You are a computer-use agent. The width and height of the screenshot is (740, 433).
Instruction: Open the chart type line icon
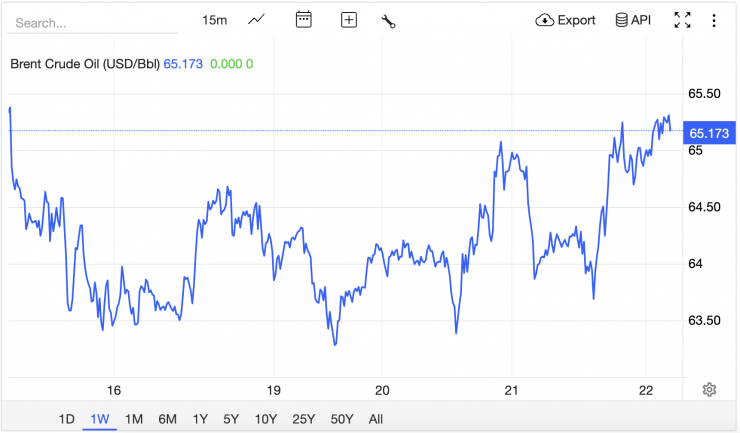[257, 20]
